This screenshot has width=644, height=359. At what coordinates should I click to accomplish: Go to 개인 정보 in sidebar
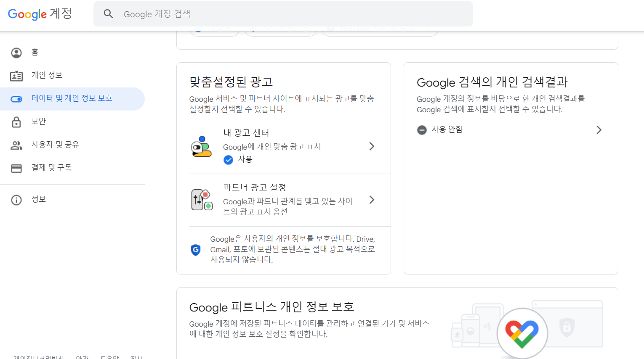pyautogui.click(x=47, y=75)
